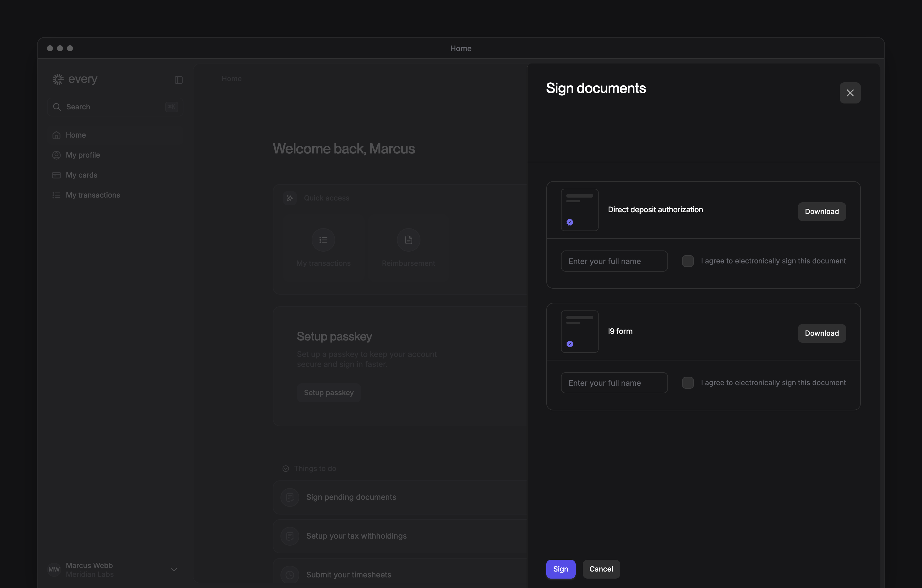This screenshot has height=588, width=922.
Task: Click the purple Sign button
Action: (x=561, y=569)
